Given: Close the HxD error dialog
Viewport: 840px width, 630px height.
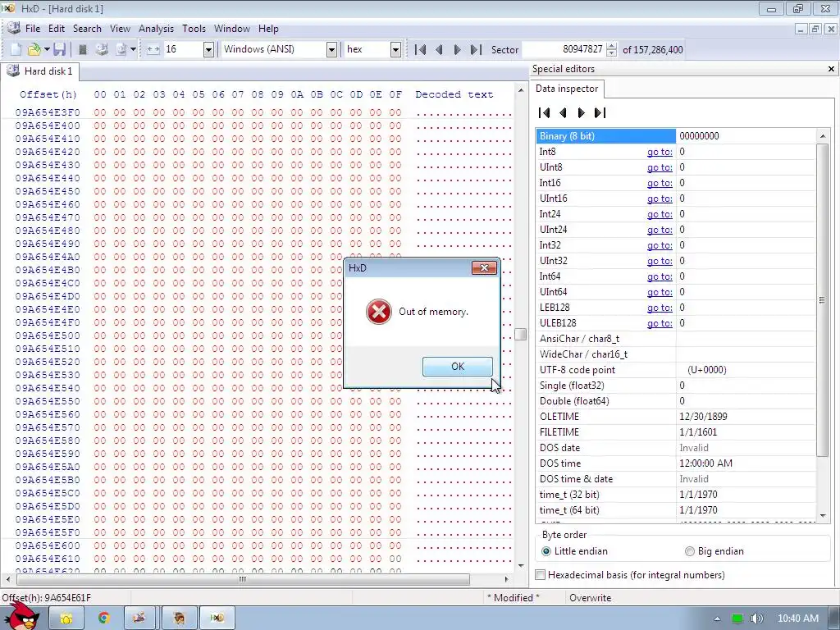Looking at the screenshot, I should pyautogui.click(x=484, y=268).
